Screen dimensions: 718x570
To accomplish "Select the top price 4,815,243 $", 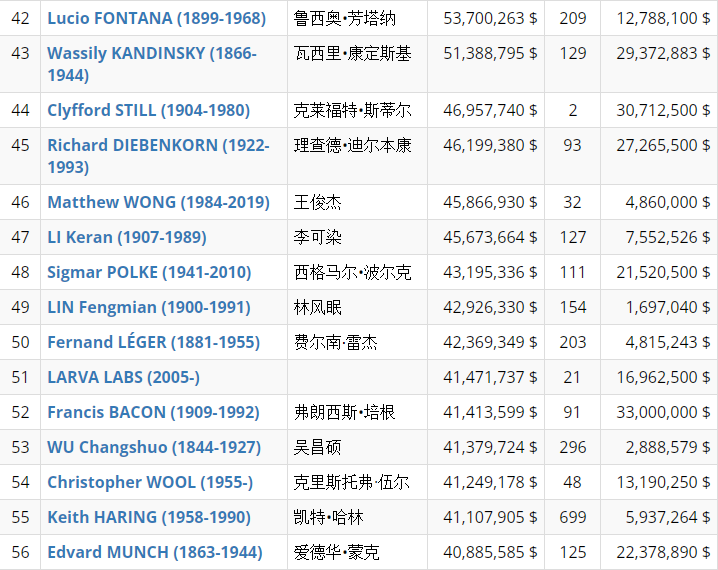I will point(668,342).
